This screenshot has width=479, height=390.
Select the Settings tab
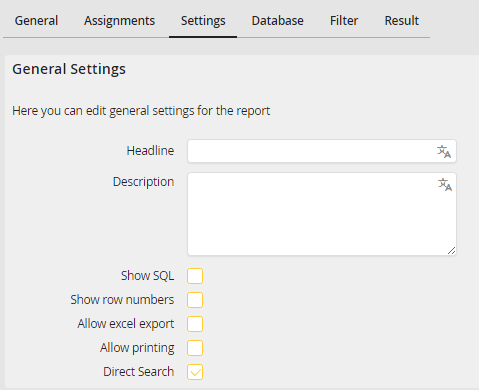(x=203, y=21)
